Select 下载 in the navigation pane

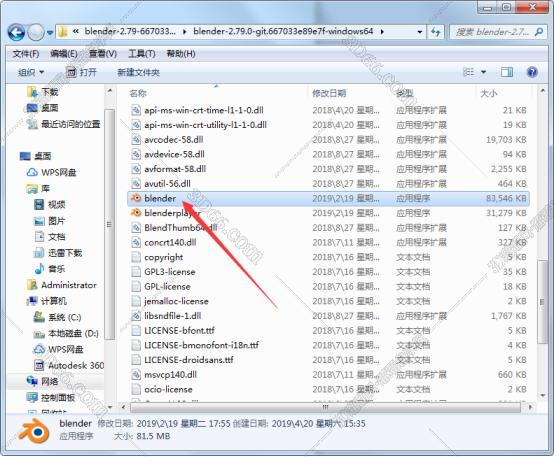(43, 92)
